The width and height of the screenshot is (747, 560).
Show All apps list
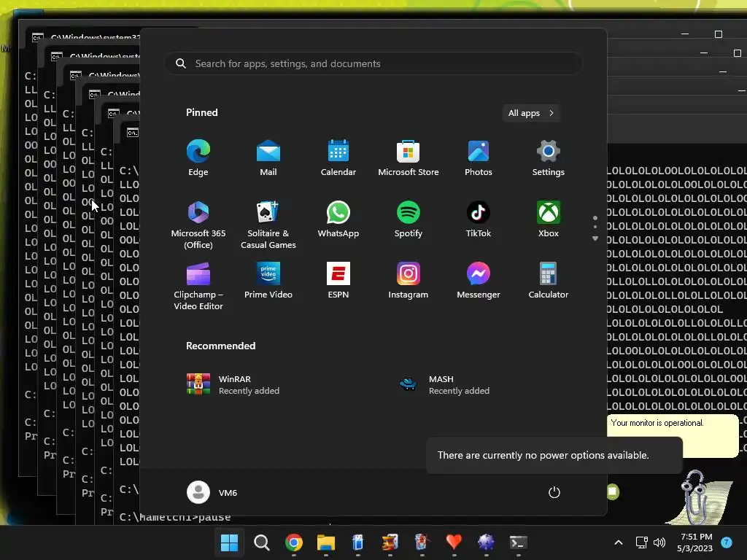[x=531, y=113]
